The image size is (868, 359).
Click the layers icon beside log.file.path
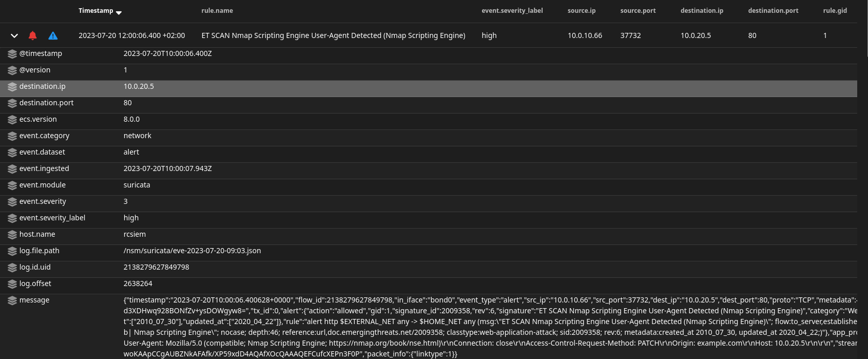tap(12, 251)
